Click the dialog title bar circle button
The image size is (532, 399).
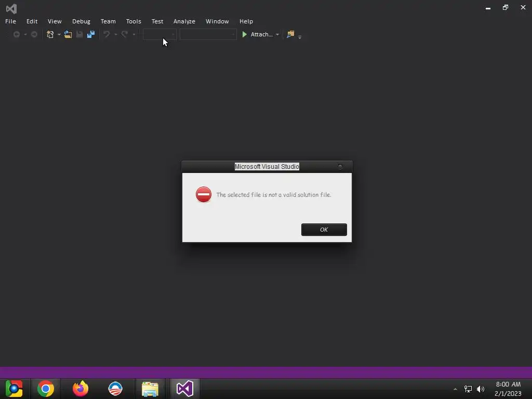(340, 167)
